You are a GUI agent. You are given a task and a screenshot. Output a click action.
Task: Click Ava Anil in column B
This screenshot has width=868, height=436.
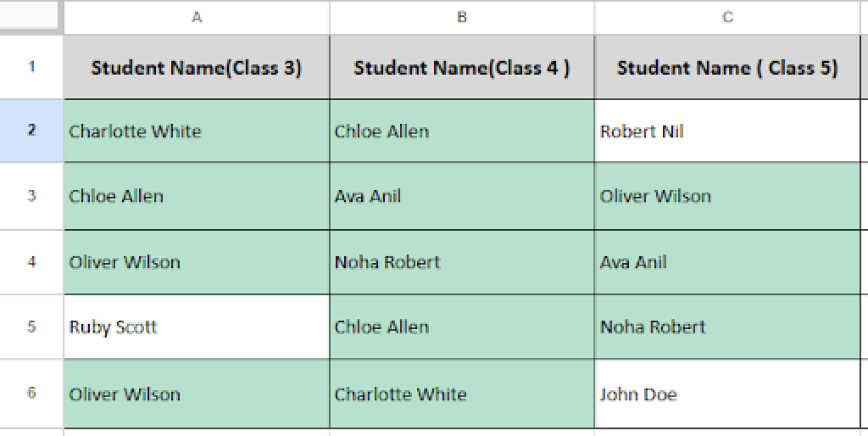point(462,197)
